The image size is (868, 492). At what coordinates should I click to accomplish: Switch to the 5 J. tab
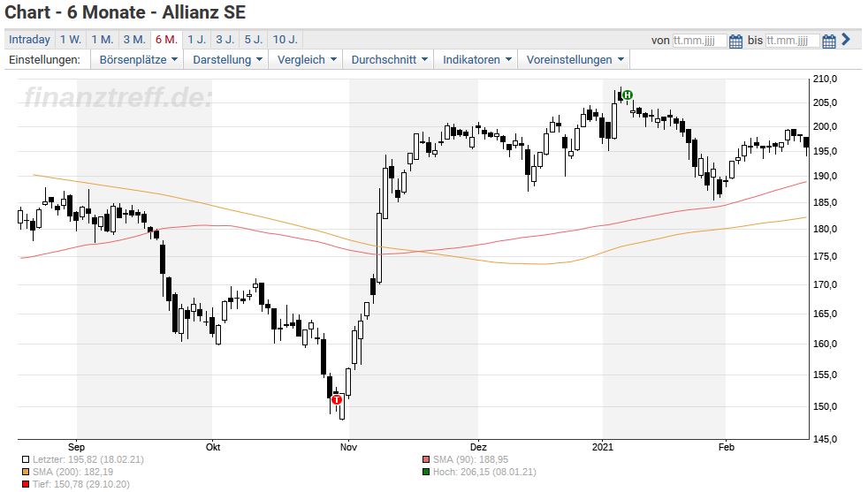pyautogui.click(x=254, y=40)
